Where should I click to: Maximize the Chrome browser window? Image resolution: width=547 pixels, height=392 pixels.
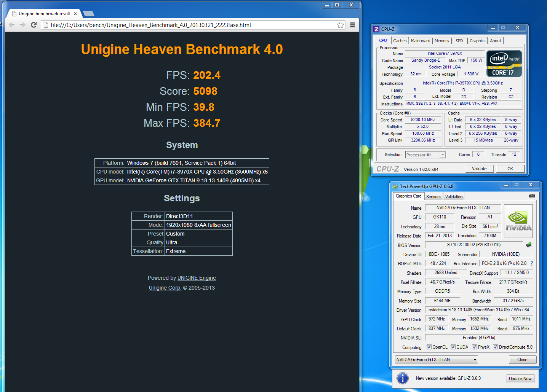337,5
